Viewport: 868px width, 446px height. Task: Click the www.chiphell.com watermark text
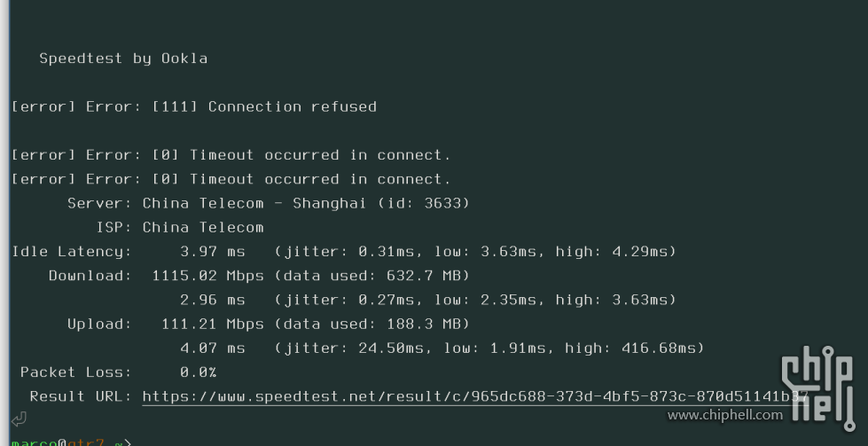tap(725, 416)
